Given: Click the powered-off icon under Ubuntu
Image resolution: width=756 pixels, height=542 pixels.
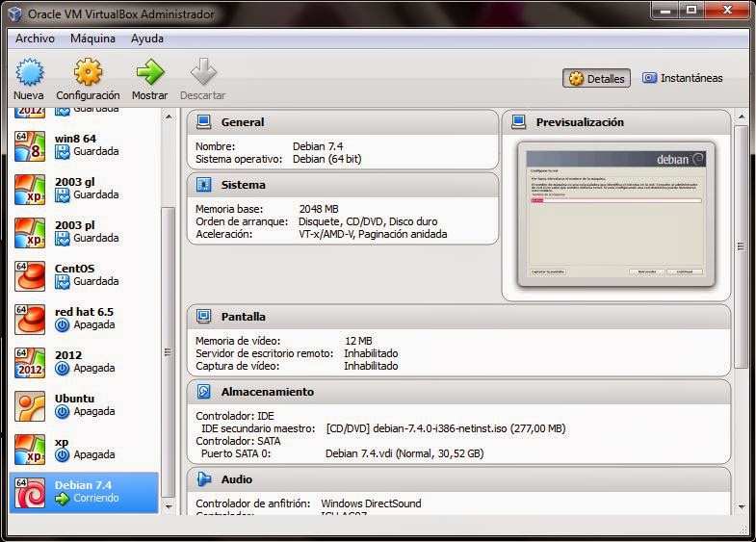Looking at the screenshot, I should [63, 412].
